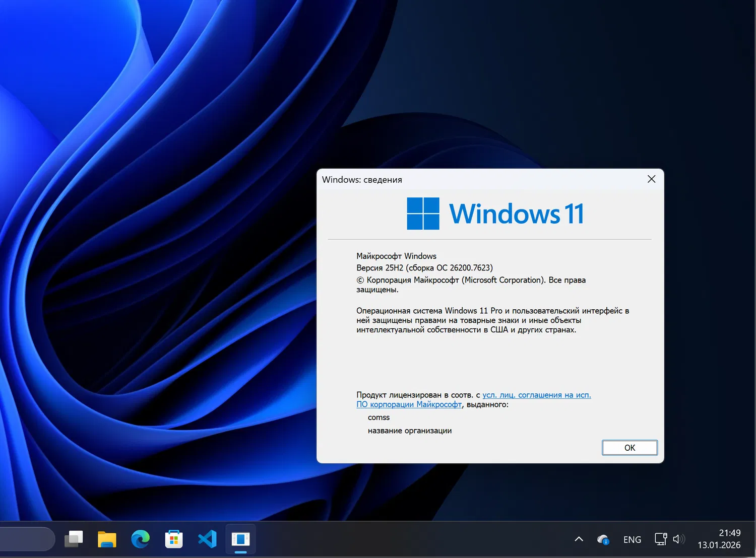Open Task View next to the search pill
The height and width of the screenshot is (558, 756).
click(74, 539)
